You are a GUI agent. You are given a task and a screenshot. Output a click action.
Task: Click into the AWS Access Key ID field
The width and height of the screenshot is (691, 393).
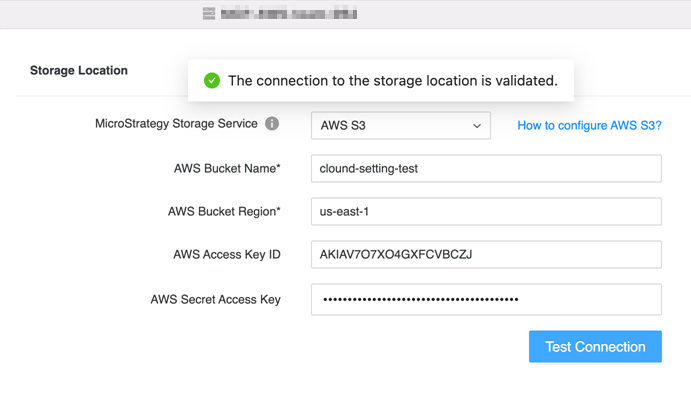486,254
